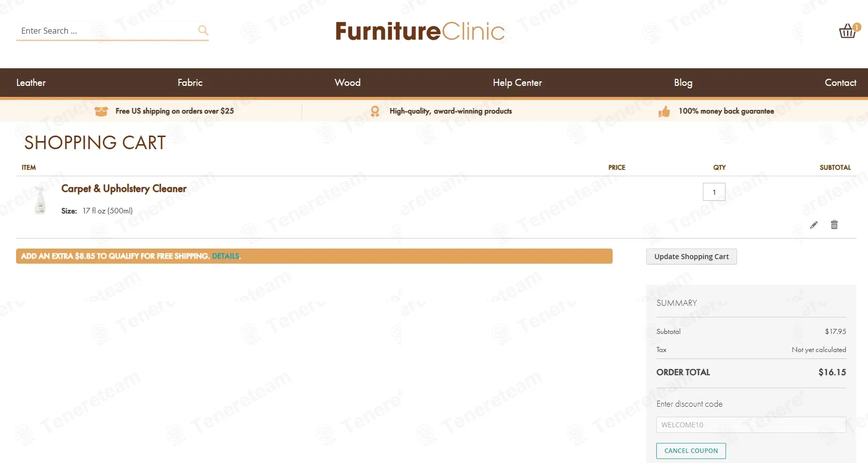Click the WELCOME10 discount code field
The image size is (868, 463).
click(x=751, y=425)
